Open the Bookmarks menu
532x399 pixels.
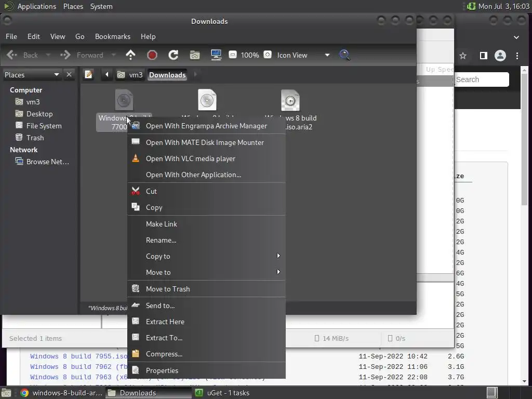(x=113, y=36)
